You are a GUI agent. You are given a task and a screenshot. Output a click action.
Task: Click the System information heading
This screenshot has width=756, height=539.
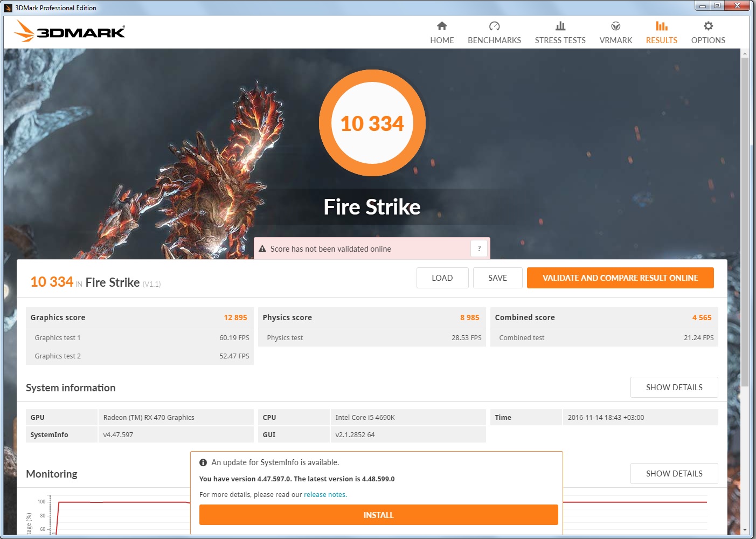(71, 388)
